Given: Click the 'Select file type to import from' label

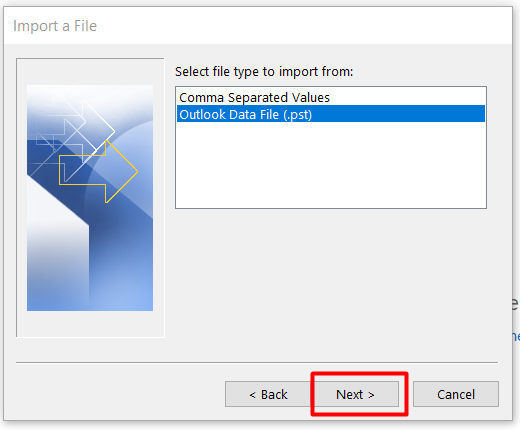Looking at the screenshot, I should pyautogui.click(x=264, y=71).
